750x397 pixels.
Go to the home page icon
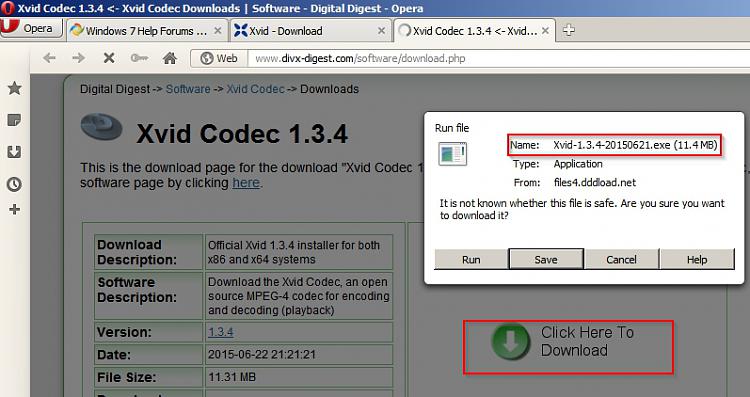pos(170,58)
